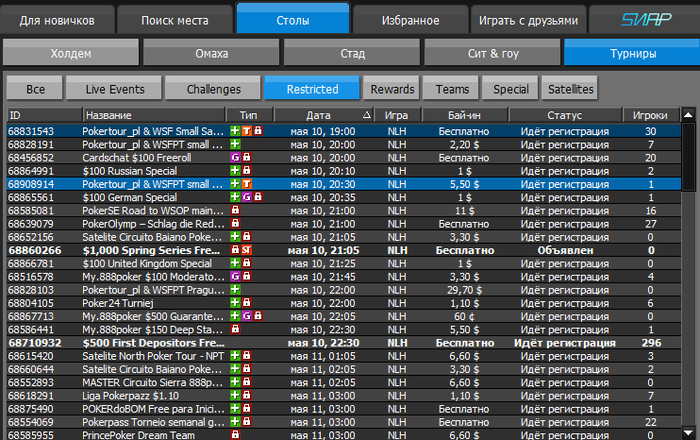Click green plus for Pokerpass Torneio semanal
700x440 pixels.
pos(235,422)
